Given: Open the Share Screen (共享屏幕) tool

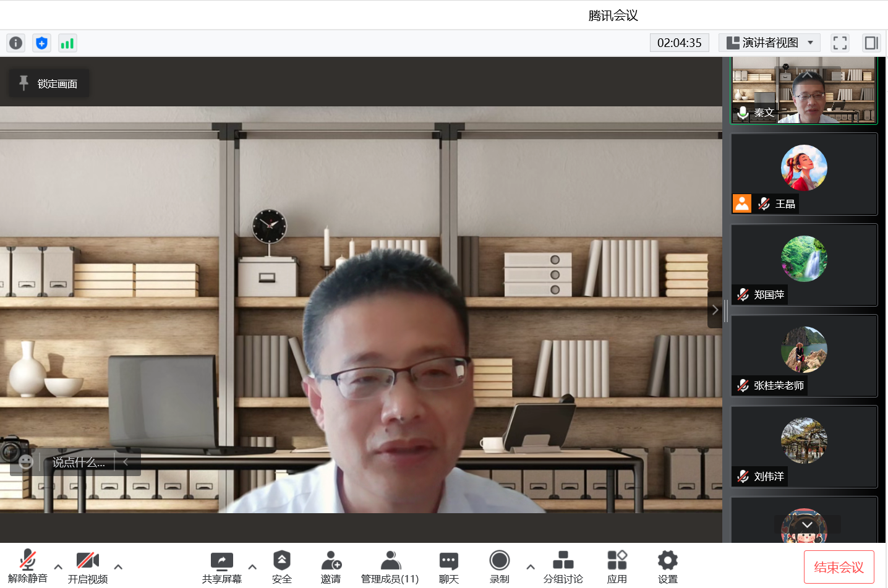Looking at the screenshot, I should [221, 567].
